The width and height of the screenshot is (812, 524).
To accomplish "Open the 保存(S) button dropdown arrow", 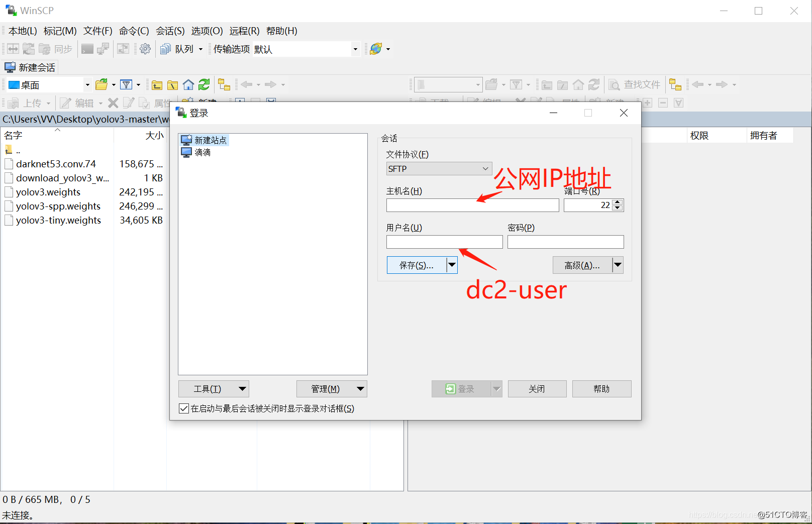I will point(452,265).
